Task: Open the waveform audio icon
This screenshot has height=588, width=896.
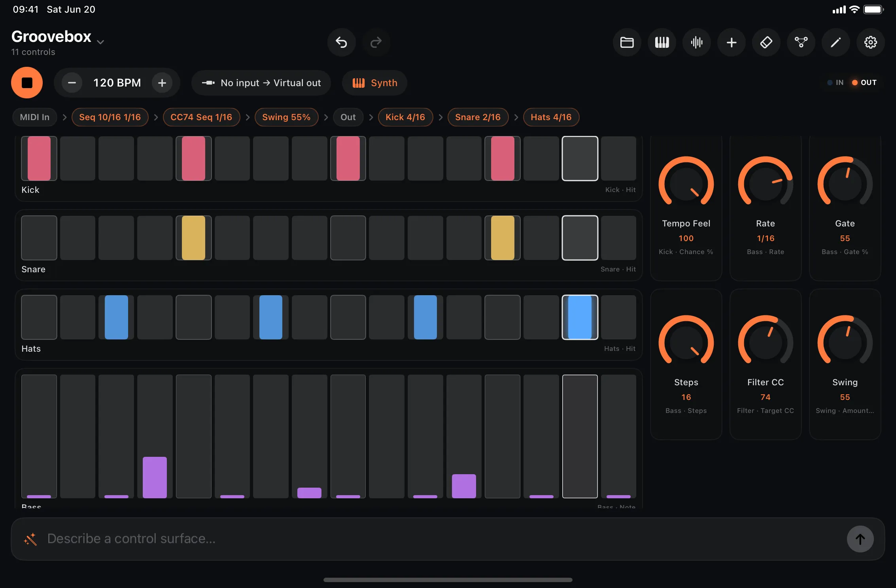Action: coord(696,42)
